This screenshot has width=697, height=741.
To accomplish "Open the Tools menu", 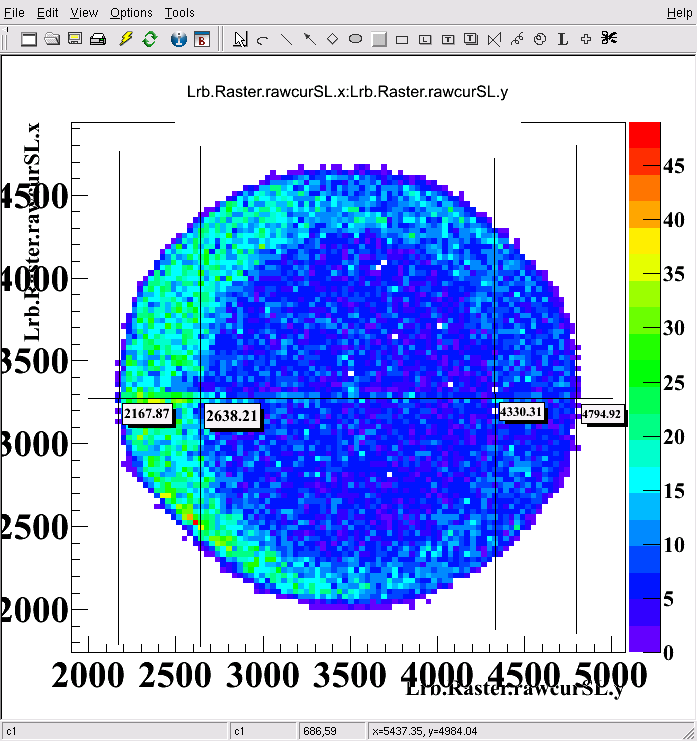I will click(x=180, y=13).
